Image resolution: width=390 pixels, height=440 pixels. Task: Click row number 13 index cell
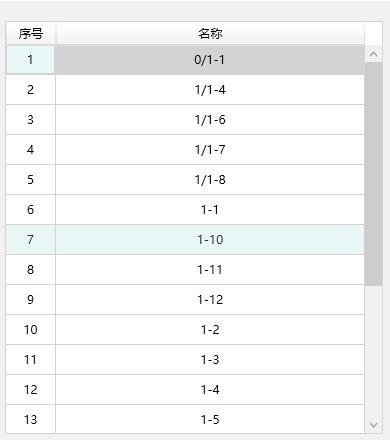pos(30,419)
